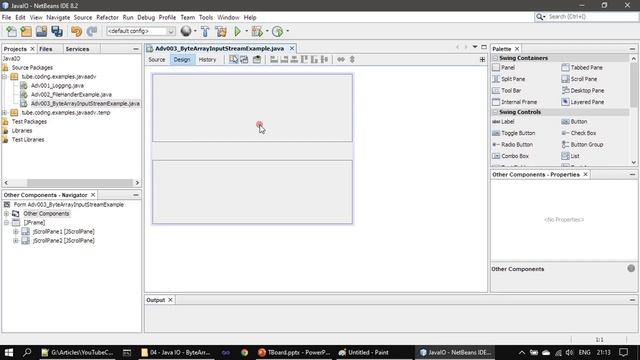This screenshot has height=360, width=640.
Task: Open the Run Project dropdown arrow
Action: [246, 31]
